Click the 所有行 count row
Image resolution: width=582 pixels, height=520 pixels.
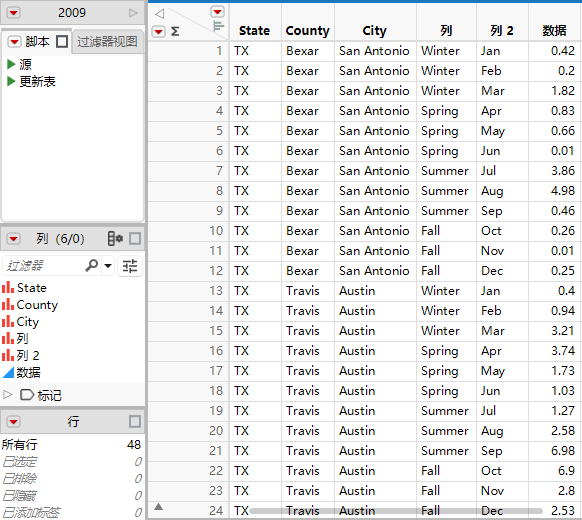[x=72, y=444]
